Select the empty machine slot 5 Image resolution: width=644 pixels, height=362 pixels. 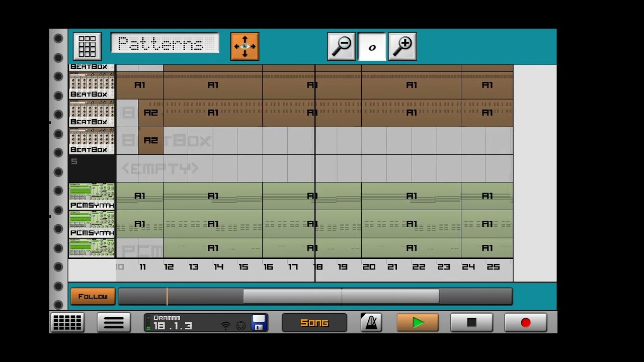point(92,168)
